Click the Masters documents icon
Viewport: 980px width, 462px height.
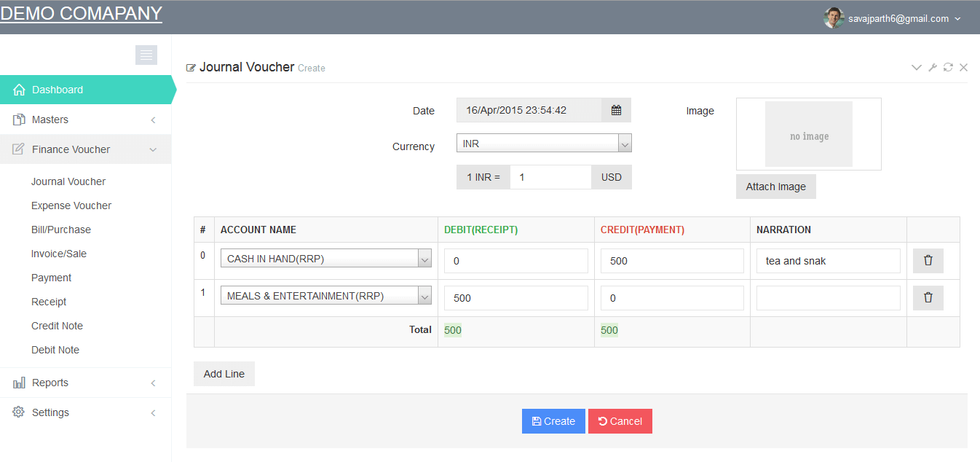pos(20,120)
